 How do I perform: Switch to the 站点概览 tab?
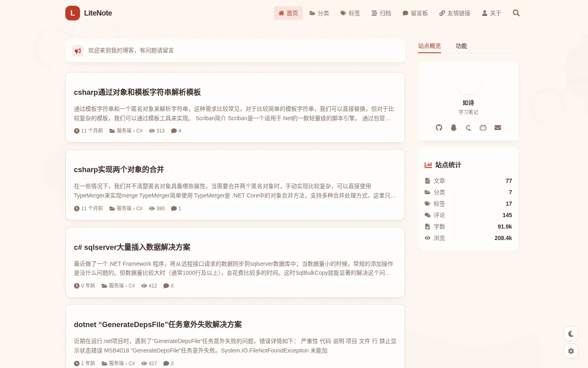pos(430,46)
